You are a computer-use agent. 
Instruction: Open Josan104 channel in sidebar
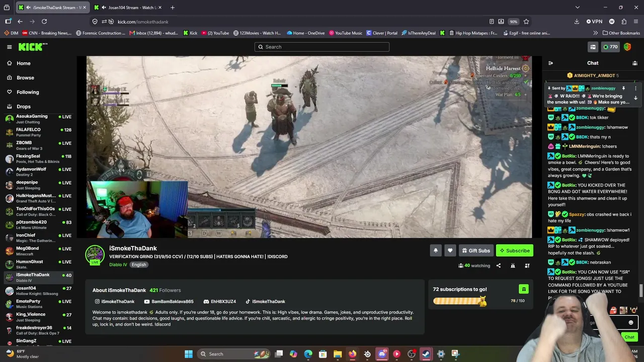click(38, 291)
